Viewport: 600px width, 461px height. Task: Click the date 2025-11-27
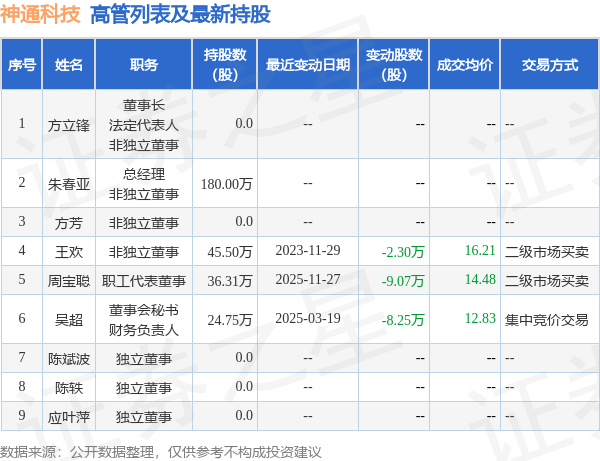[308, 279]
